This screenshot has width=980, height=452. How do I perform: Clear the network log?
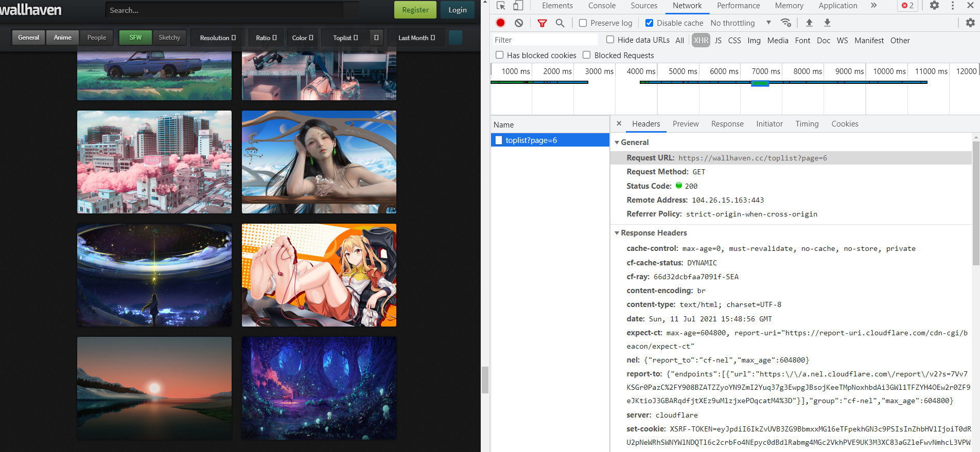(519, 23)
